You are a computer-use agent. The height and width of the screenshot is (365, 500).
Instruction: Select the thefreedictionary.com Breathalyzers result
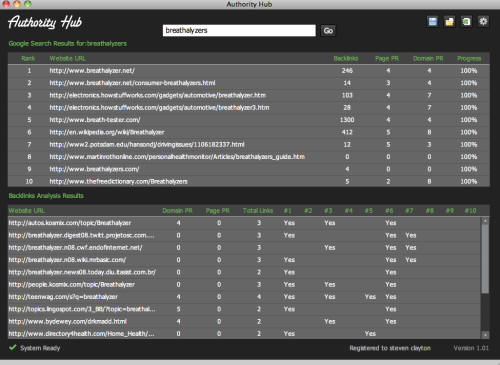(x=249, y=181)
